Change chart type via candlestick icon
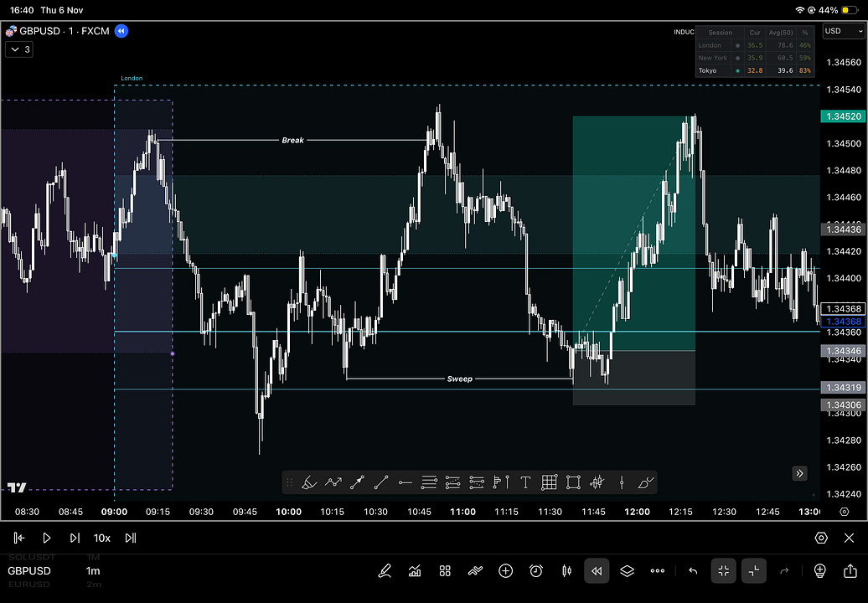 pyautogui.click(x=566, y=571)
